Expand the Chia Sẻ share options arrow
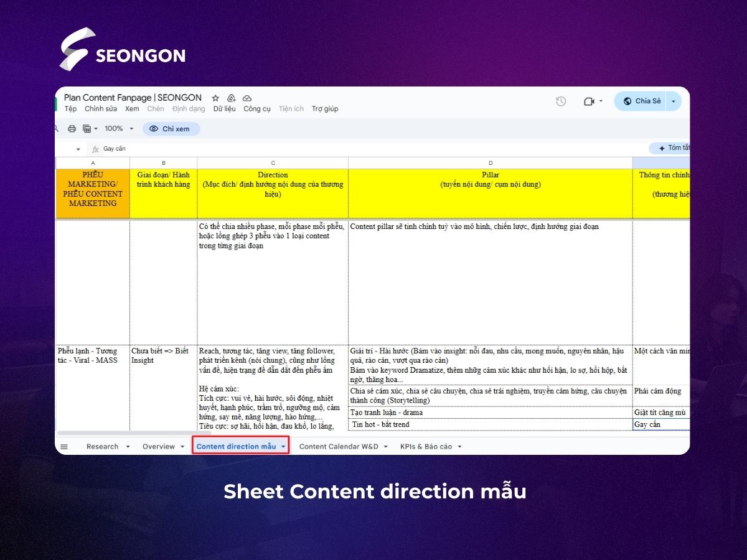This screenshot has height=560, width=747. (674, 101)
